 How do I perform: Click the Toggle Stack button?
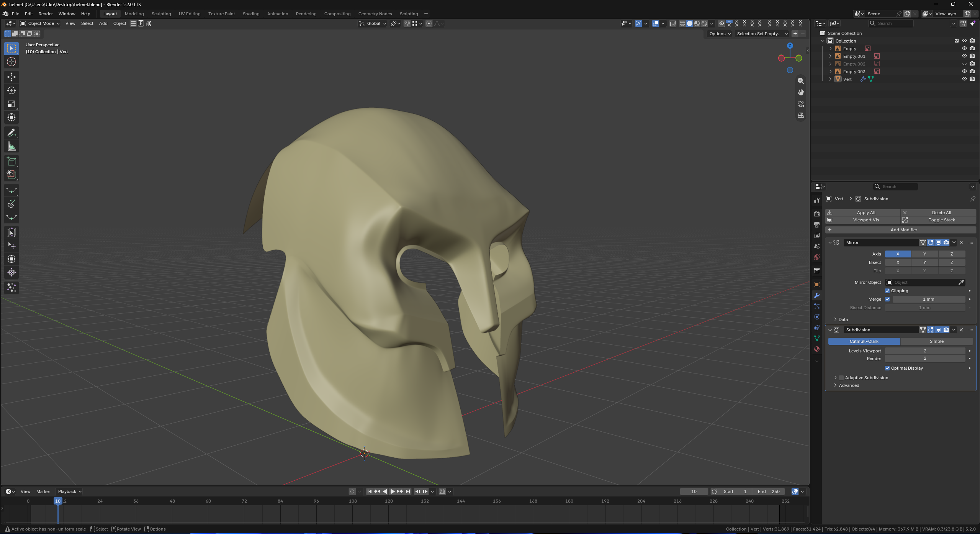938,220
